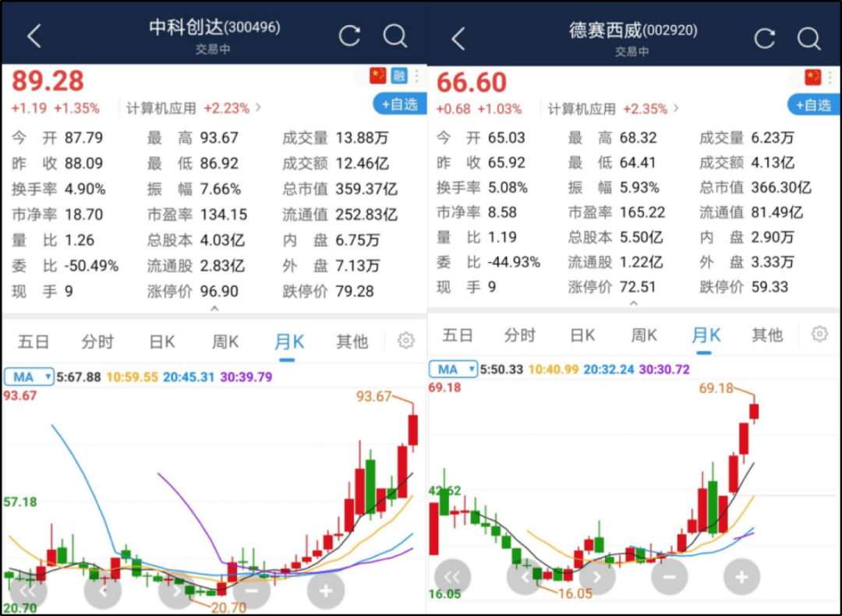The height and width of the screenshot is (616, 842).
Task: Switch to 日K tab on 德赛西威 panel
Action: coord(582,335)
